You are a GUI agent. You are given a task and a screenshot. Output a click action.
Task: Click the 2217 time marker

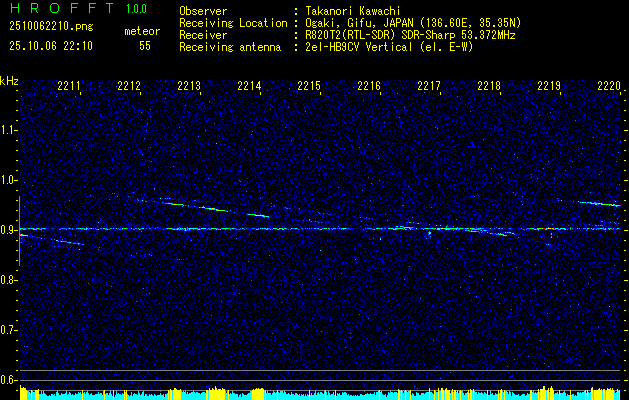(x=429, y=86)
